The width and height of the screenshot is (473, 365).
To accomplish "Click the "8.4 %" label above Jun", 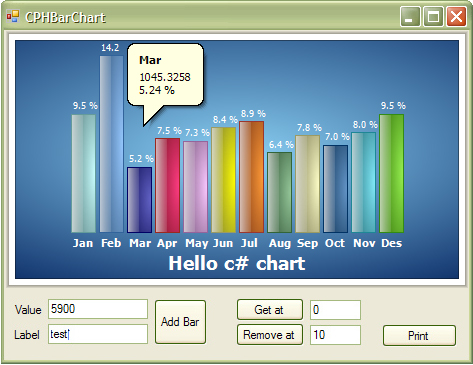I will coord(225,120).
